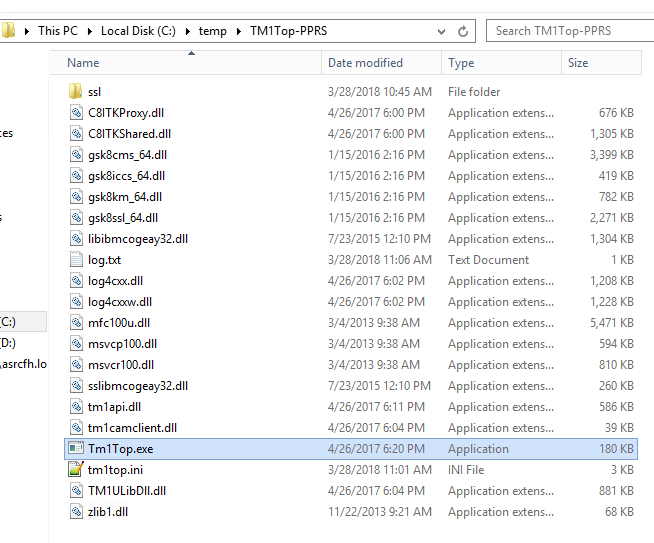Click the INI File type cell

point(466,470)
